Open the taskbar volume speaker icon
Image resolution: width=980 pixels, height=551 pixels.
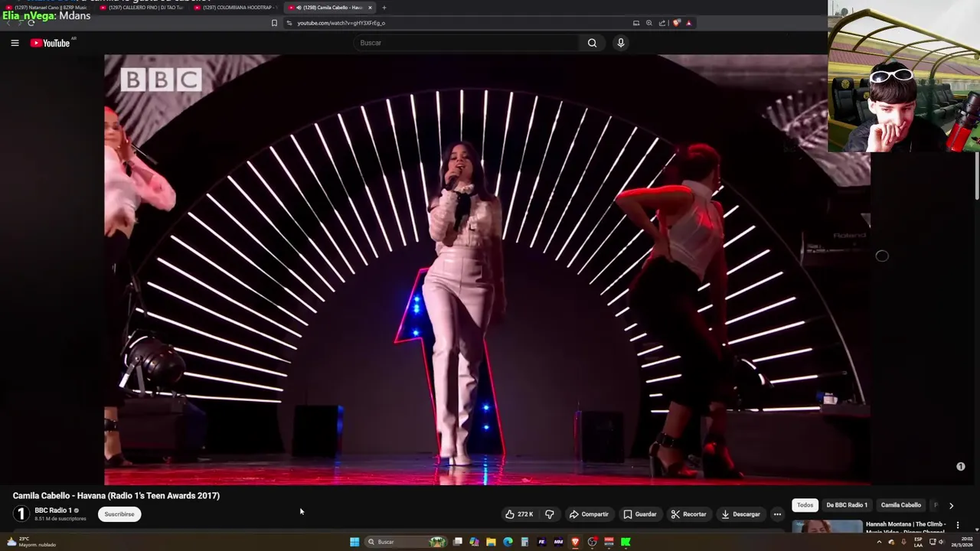[942, 542]
